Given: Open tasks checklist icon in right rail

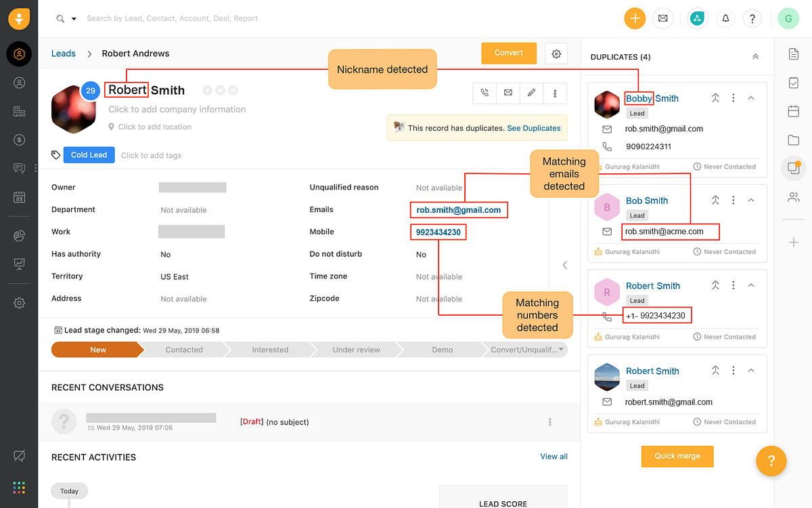Looking at the screenshot, I should (794, 82).
